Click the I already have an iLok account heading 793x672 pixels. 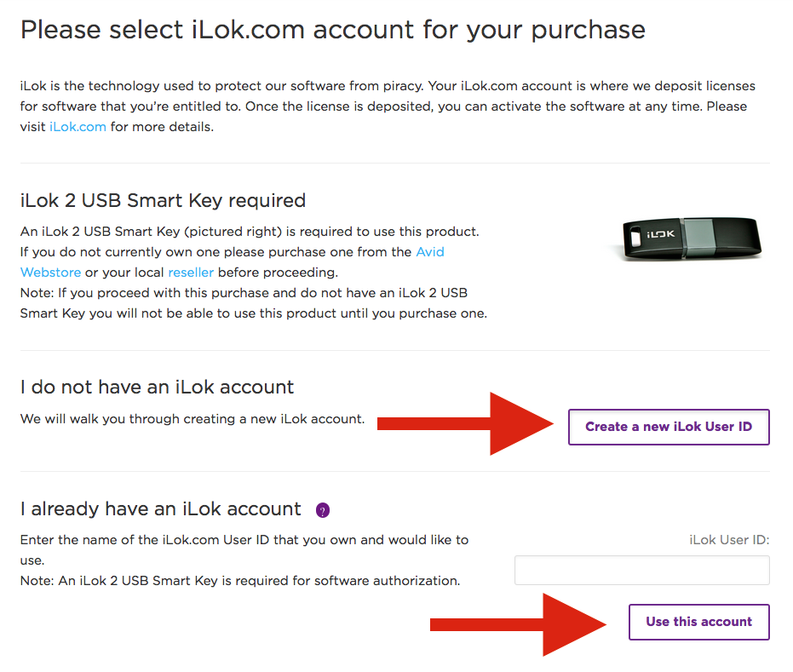(x=161, y=509)
